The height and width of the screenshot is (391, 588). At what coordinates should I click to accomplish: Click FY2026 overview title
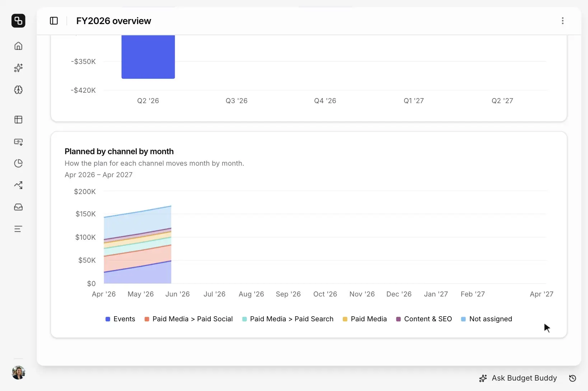click(114, 21)
